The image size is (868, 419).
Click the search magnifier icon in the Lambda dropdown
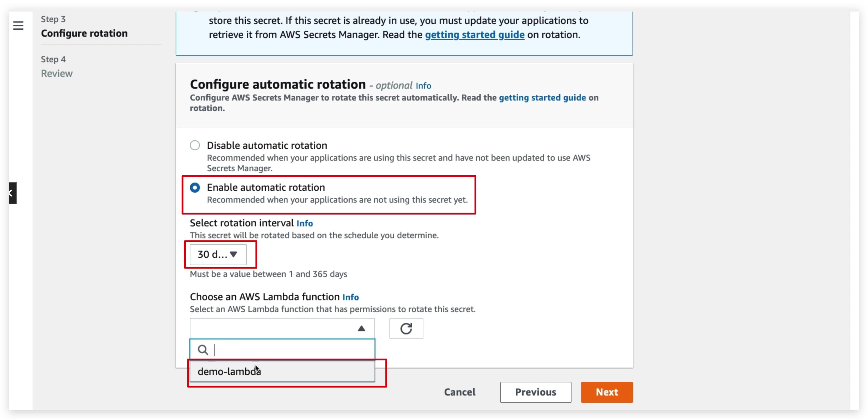tap(203, 350)
